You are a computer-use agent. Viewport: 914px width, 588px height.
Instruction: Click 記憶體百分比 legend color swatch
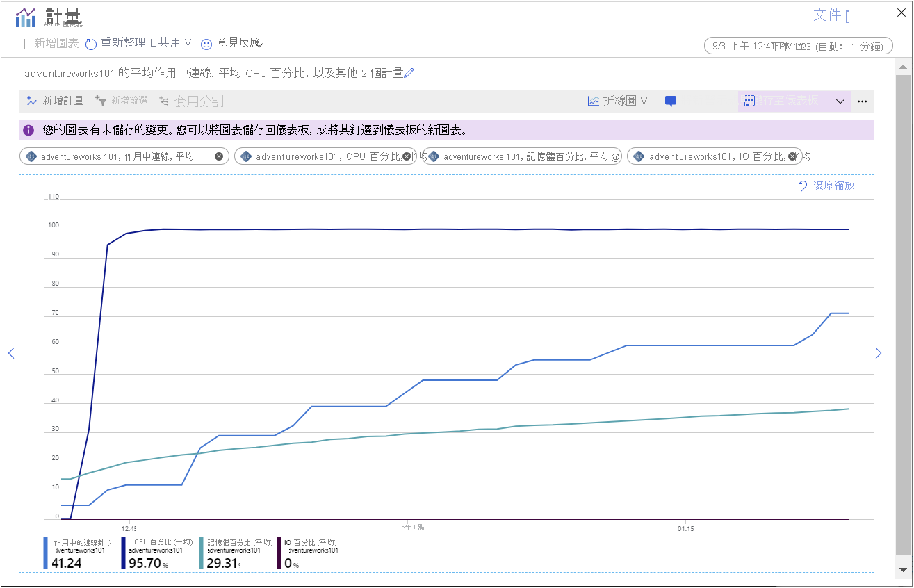pos(202,553)
